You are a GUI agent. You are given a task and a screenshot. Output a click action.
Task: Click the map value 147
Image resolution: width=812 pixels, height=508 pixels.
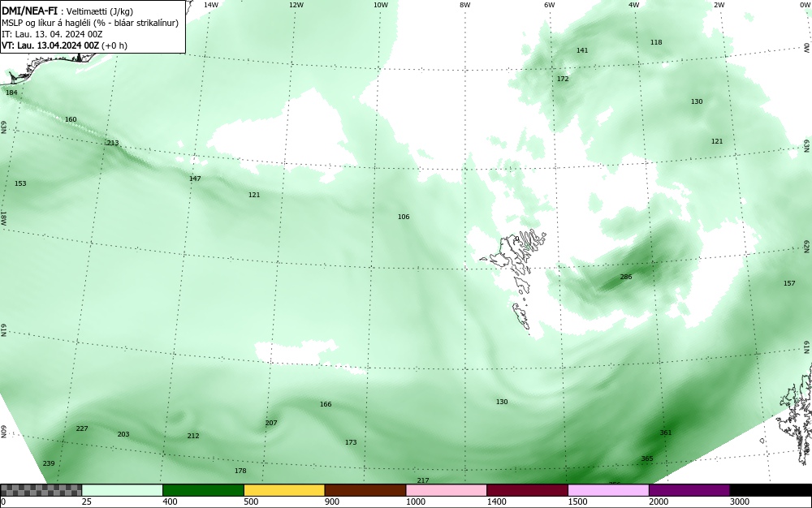tap(195, 179)
